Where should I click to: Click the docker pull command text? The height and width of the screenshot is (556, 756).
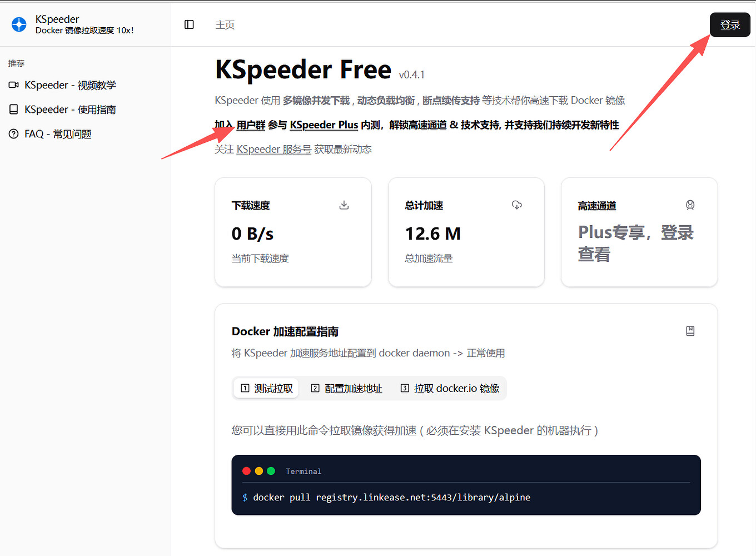tap(392, 498)
